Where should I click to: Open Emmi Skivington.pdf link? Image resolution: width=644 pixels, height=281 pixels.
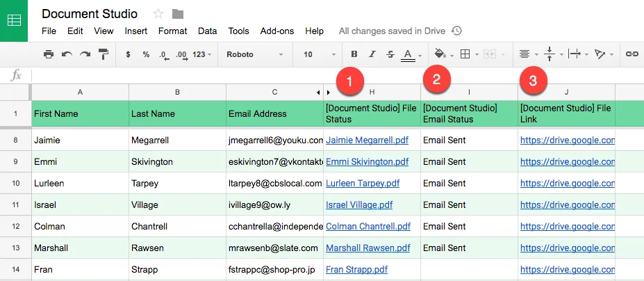click(368, 161)
